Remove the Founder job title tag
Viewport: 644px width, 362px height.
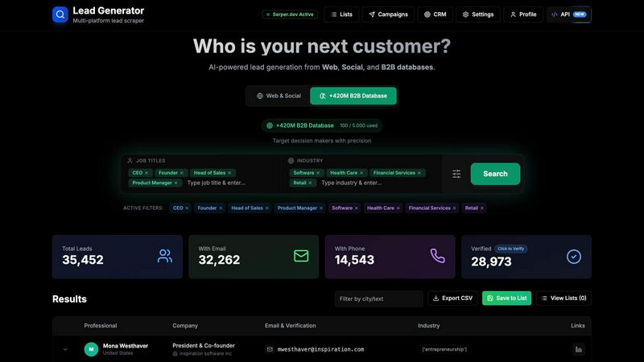pos(182,173)
